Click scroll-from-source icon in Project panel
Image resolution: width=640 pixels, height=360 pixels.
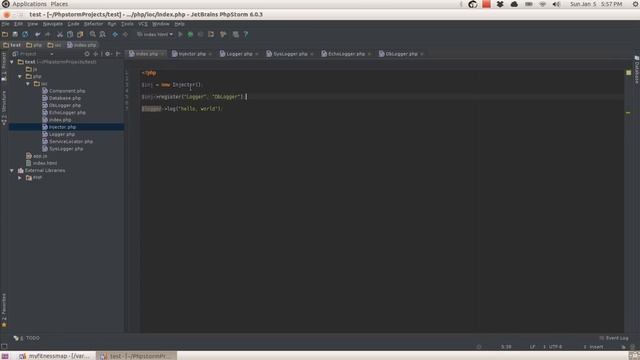pos(87,54)
